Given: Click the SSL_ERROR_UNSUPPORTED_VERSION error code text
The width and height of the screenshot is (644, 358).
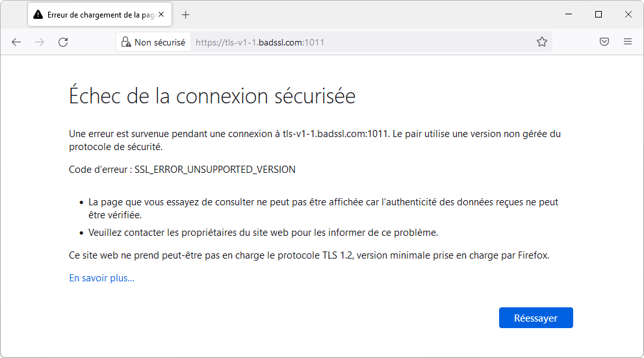Looking at the screenshot, I should [x=214, y=170].
